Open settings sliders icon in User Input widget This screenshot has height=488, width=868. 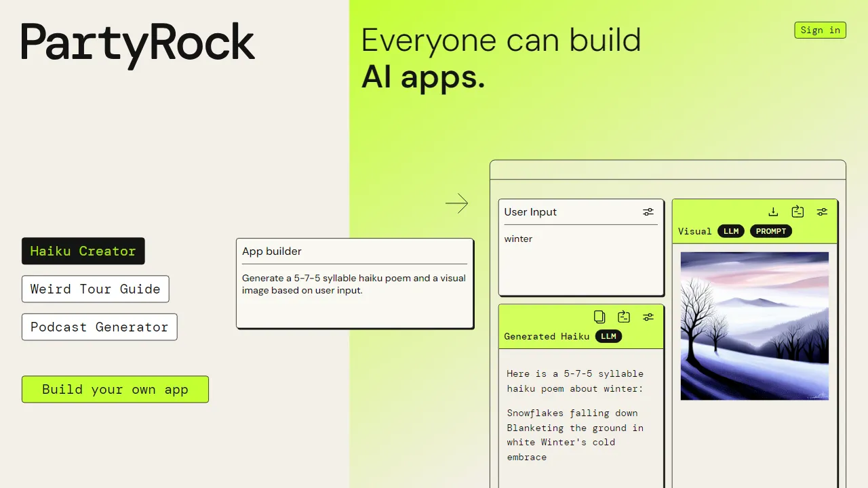[648, 212]
